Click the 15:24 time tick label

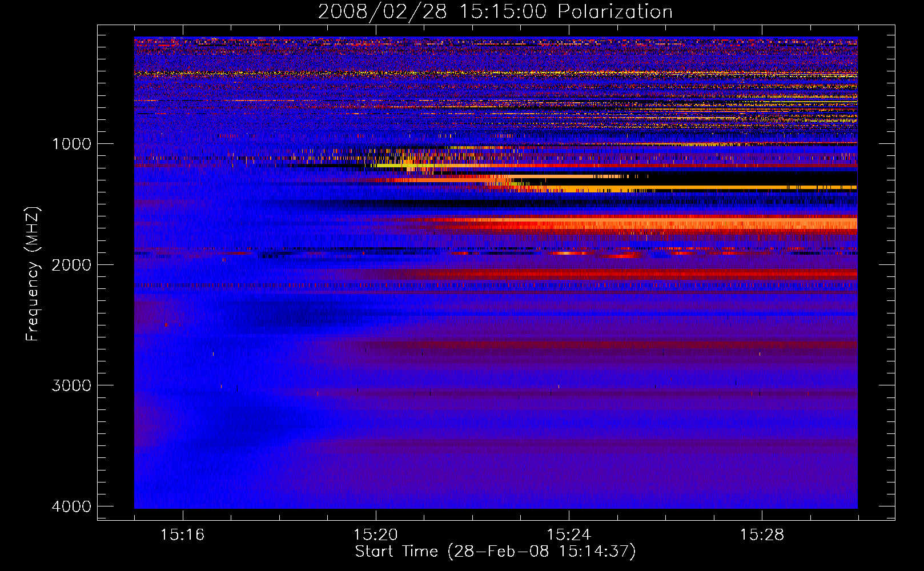(x=569, y=535)
